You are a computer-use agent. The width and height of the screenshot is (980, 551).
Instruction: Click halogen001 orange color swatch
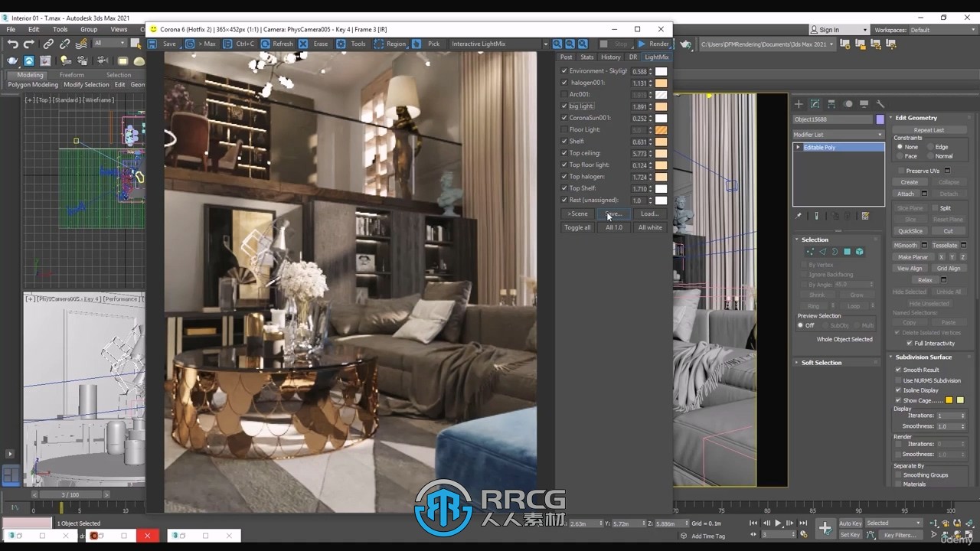coord(661,83)
